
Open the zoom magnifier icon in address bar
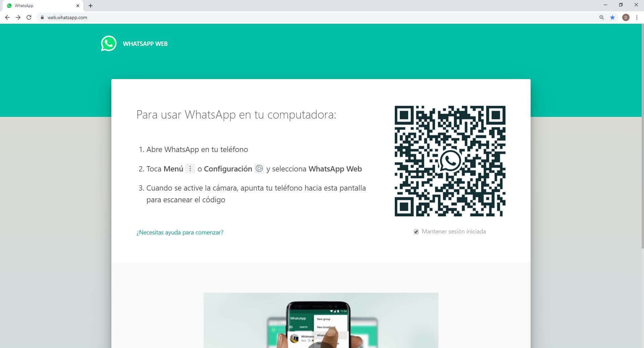point(602,17)
